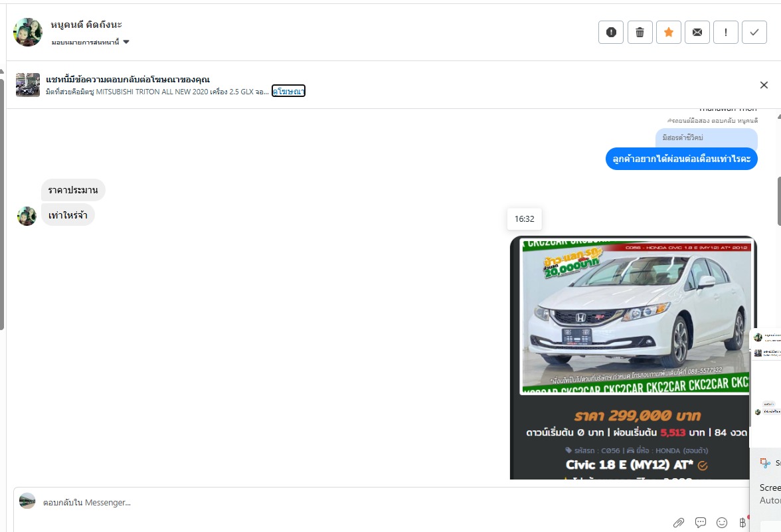Open the emoji picker icon
Image resolution: width=781 pixels, height=532 pixels.
(x=722, y=523)
